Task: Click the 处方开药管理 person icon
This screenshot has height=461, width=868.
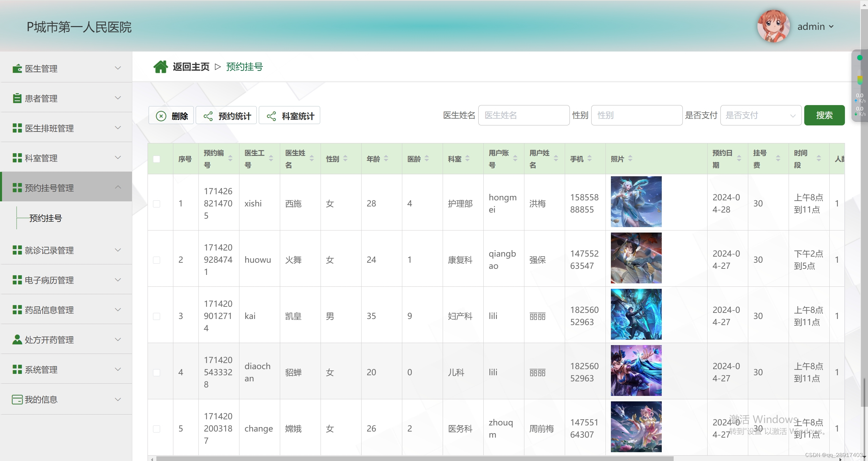Action: [17, 340]
